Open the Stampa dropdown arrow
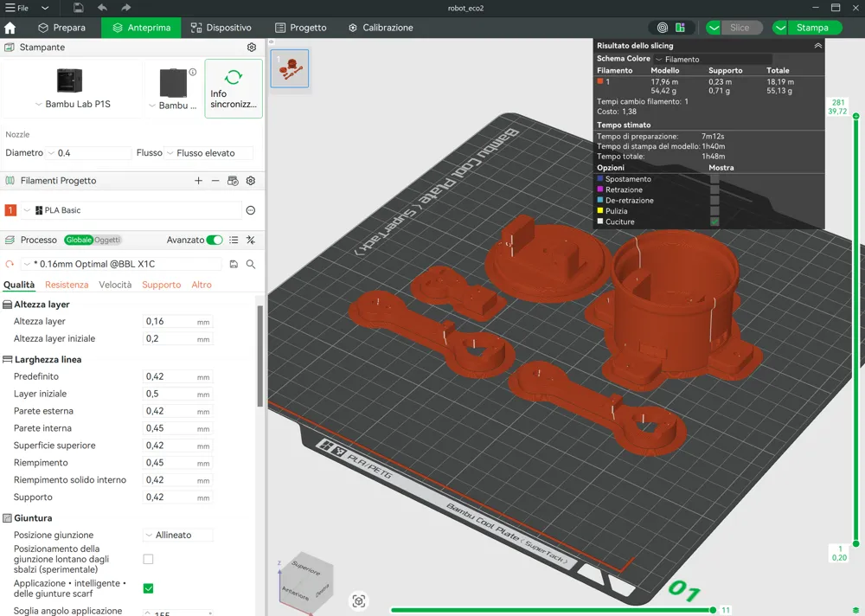The height and width of the screenshot is (616, 865). pyautogui.click(x=780, y=28)
